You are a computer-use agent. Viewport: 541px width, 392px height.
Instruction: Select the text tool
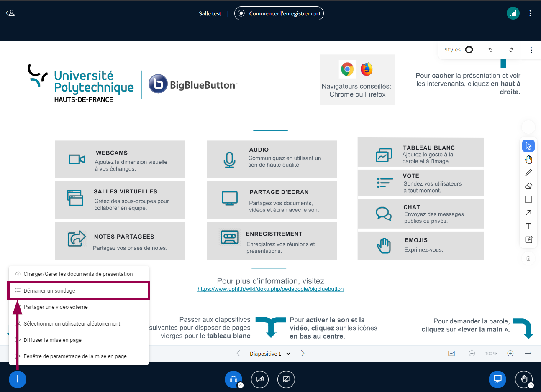[528, 226]
